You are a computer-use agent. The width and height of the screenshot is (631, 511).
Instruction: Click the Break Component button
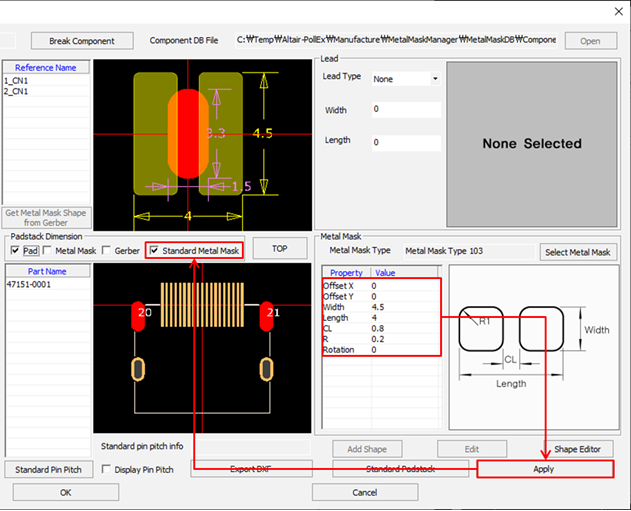[x=81, y=41]
